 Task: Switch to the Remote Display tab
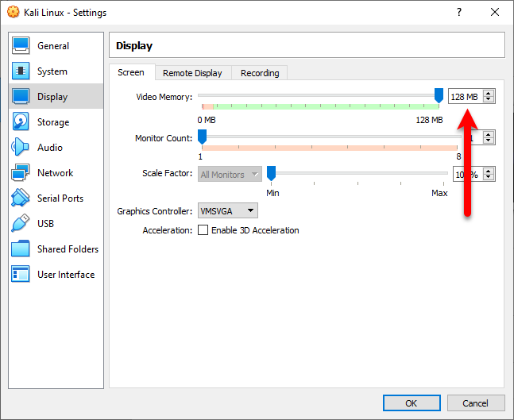pos(192,73)
